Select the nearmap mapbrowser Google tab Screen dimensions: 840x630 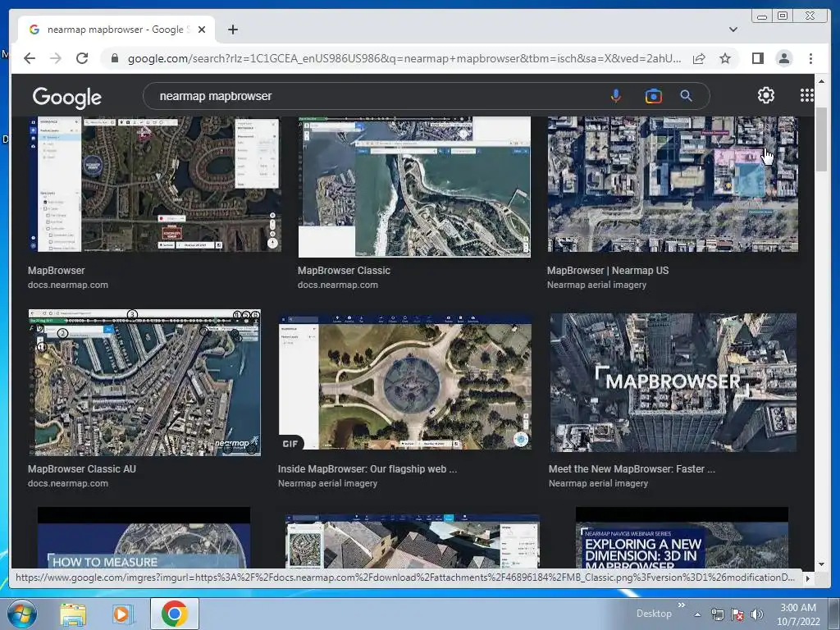point(116,30)
